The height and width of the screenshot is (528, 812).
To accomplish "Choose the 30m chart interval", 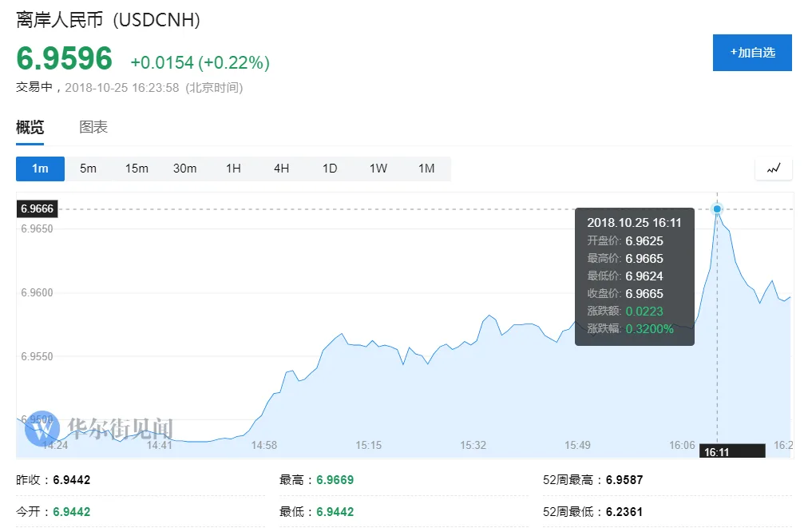I will [x=185, y=169].
